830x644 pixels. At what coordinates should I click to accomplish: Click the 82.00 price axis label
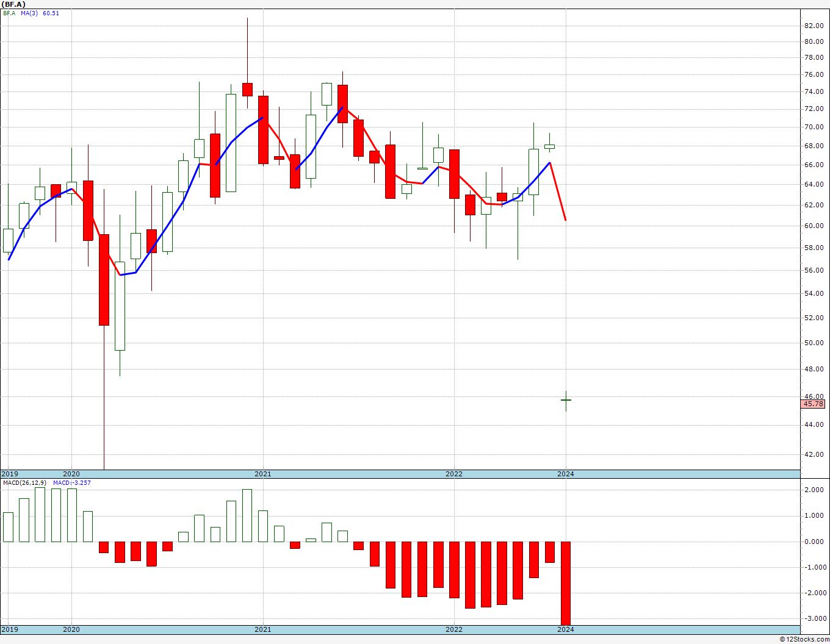point(814,26)
